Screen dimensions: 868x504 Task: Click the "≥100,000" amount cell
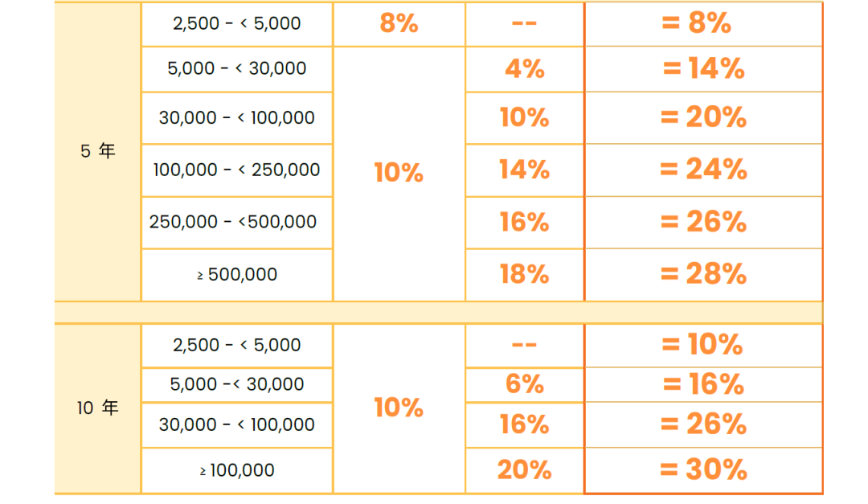pyautogui.click(x=236, y=470)
